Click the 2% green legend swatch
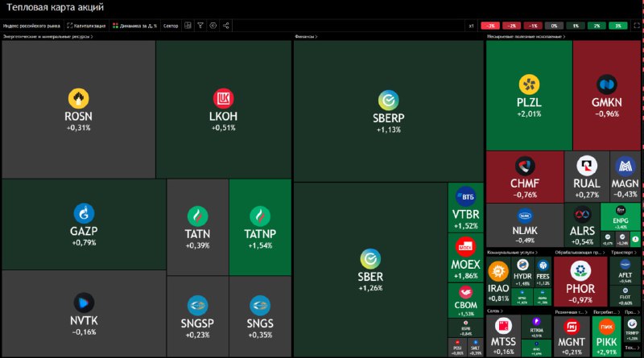Viewport: 644px width, 358px height. point(597,26)
